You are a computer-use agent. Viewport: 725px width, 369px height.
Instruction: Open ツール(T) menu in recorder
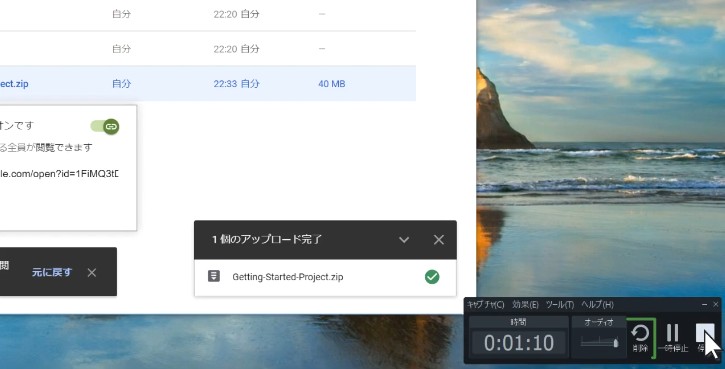click(x=560, y=305)
